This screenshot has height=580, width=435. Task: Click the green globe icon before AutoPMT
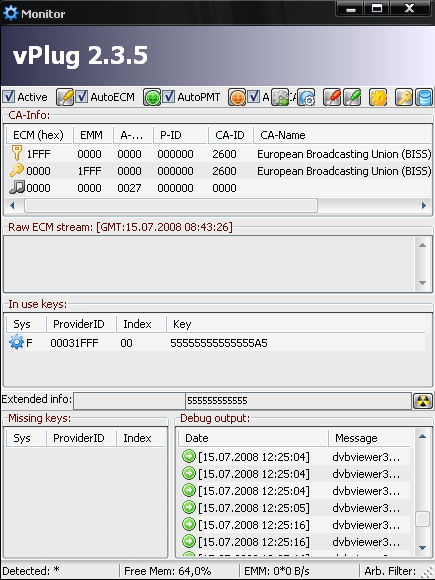tap(152, 98)
